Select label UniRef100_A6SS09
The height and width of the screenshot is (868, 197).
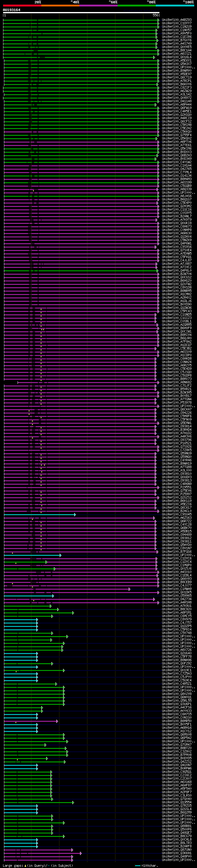tap(177, 352)
